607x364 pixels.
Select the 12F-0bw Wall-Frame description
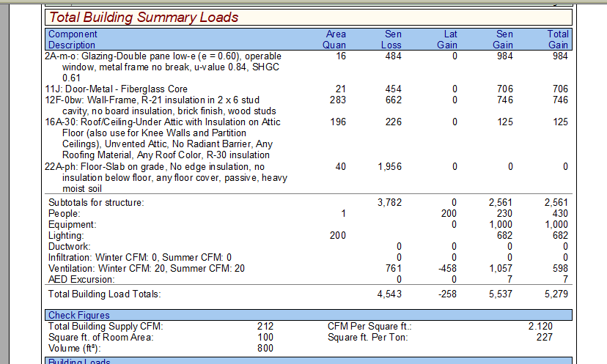pos(161,105)
